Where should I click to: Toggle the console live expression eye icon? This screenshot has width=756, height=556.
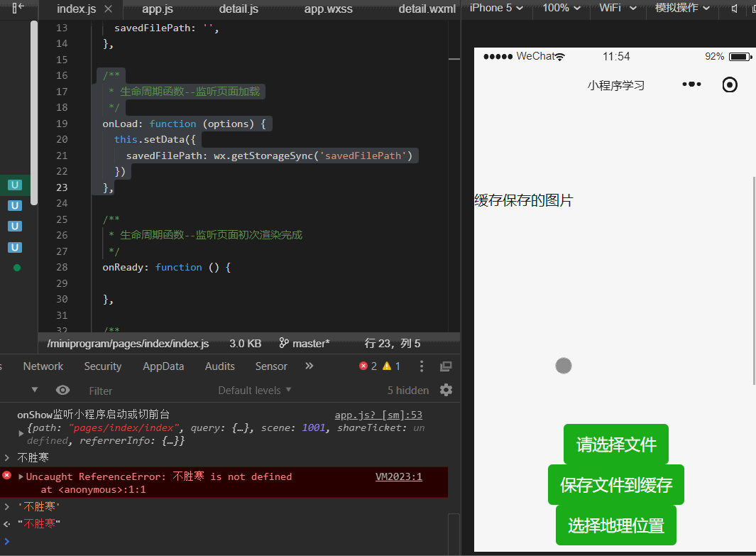[62, 390]
